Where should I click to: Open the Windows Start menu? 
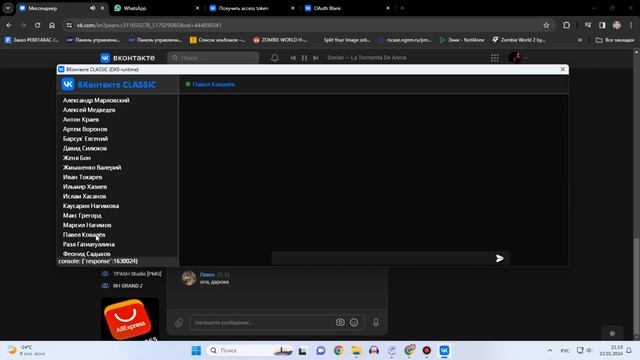pyautogui.click(x=196, y=350)
